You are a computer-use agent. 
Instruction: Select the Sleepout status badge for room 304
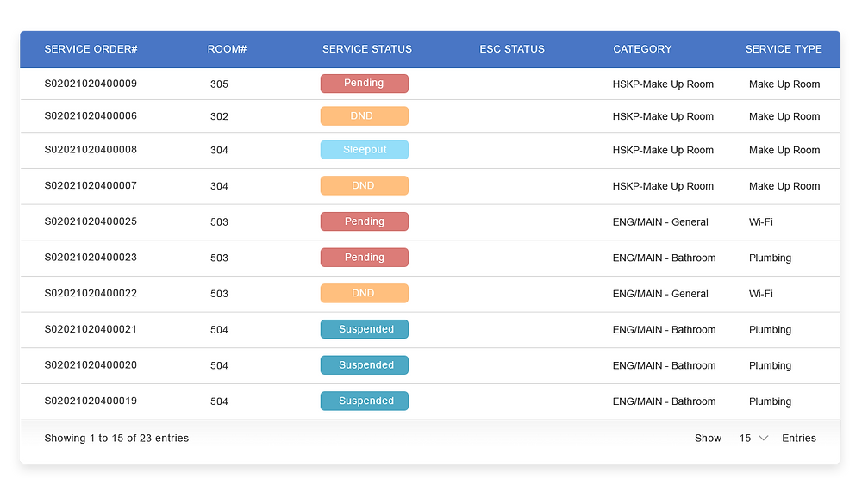coord(364,149)
